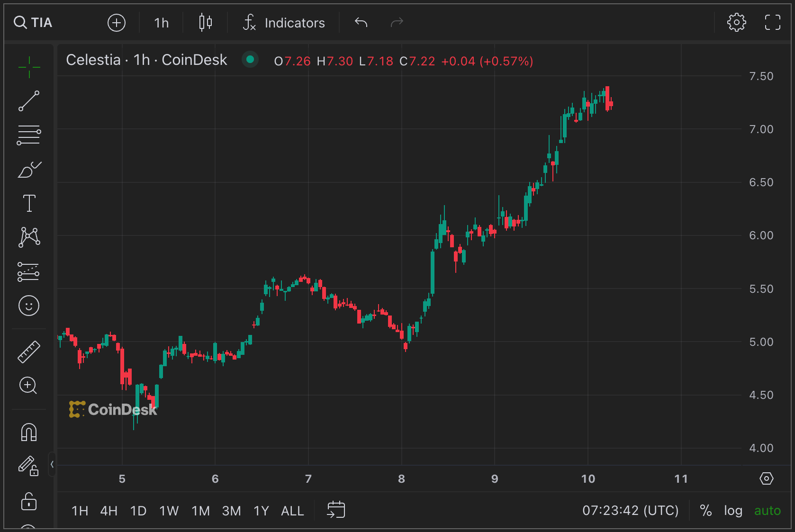
Task: Click the Celestia · 1h · CoinDesk title
Action: (x=147, y=60)
